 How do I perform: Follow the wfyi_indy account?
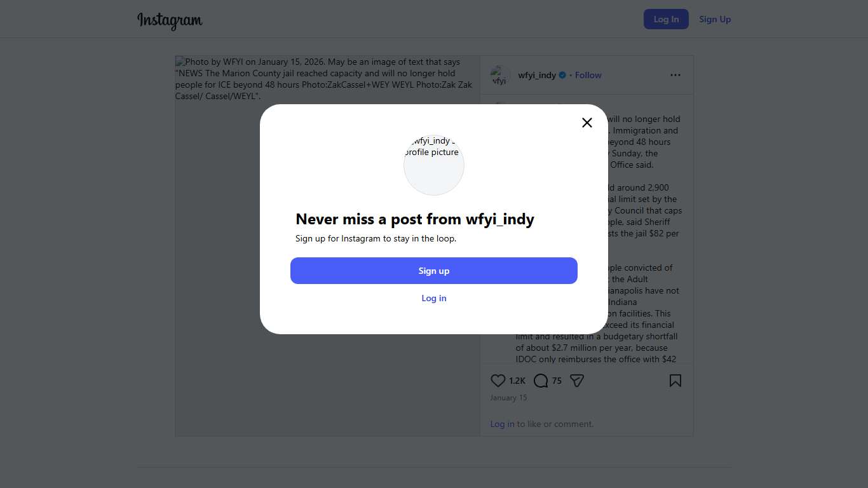[588, 75]
